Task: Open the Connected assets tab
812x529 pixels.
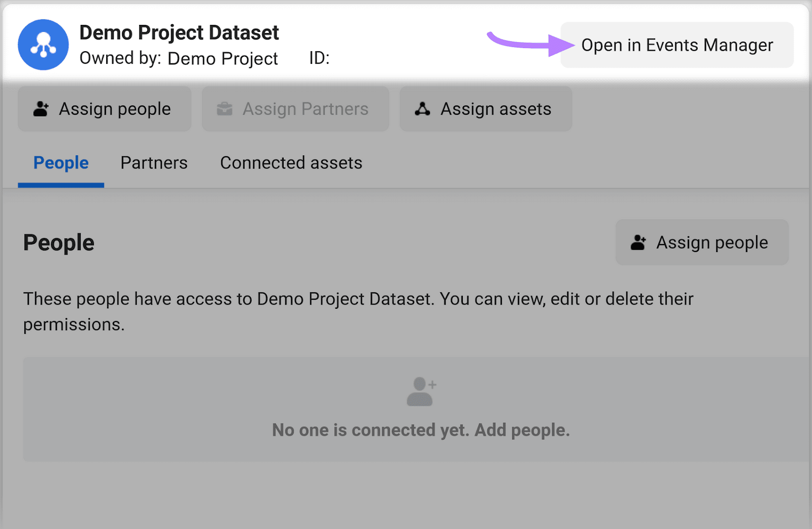Action: tap(291, 163)
